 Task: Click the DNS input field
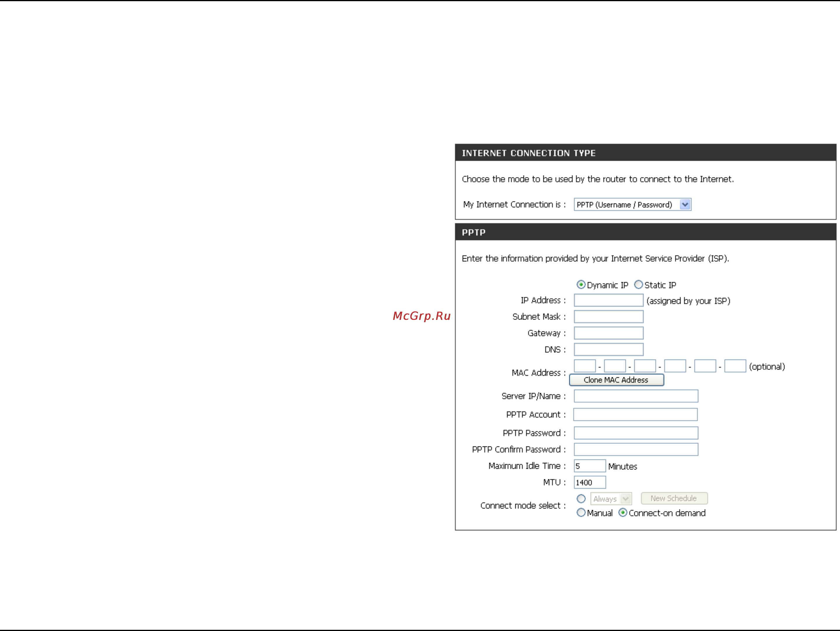pos(608,349)
